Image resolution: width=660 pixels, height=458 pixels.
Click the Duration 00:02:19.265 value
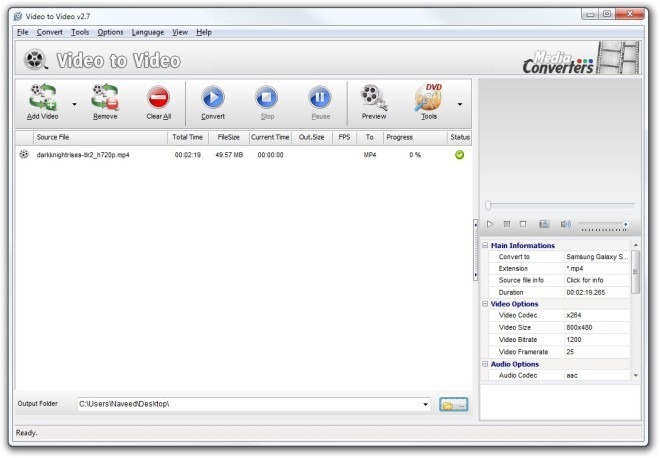597,293
